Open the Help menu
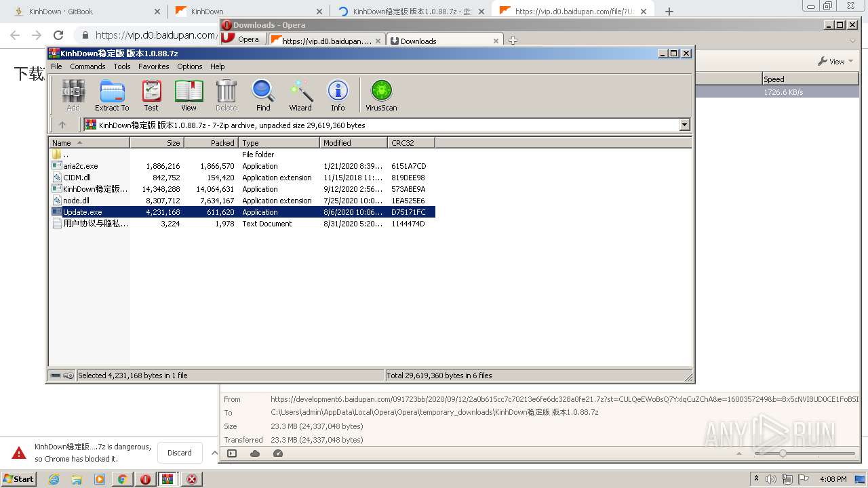 (x=218, y=66)
